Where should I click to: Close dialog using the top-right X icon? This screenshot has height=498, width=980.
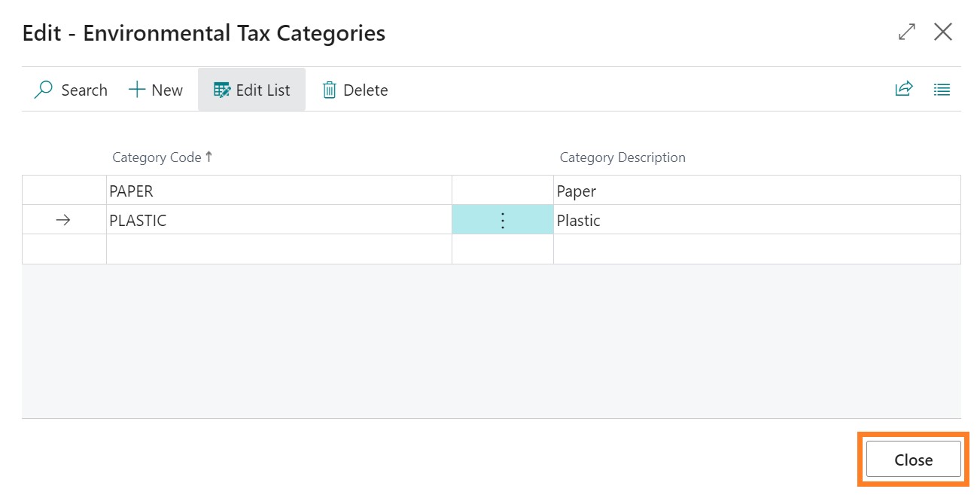(x=942, y=32)
